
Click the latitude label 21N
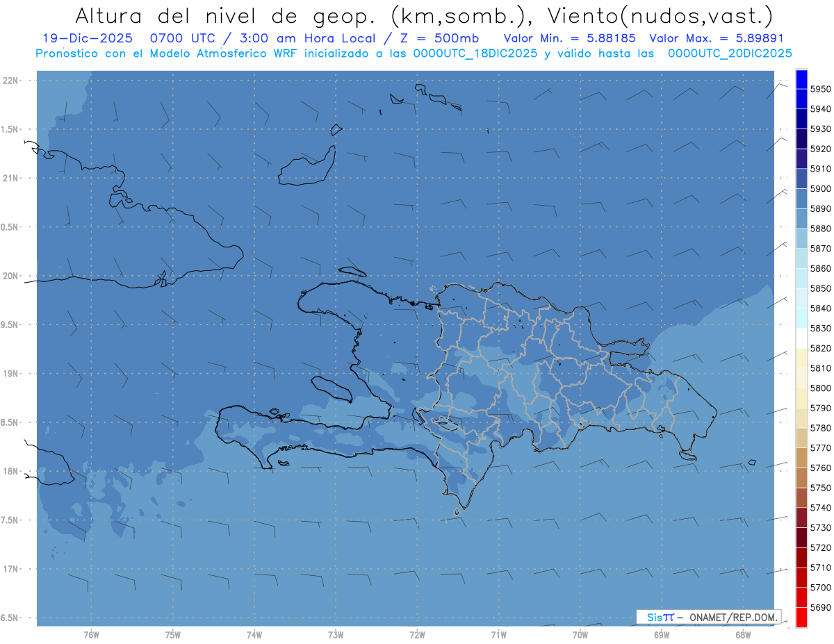click(x=10, y=178)
